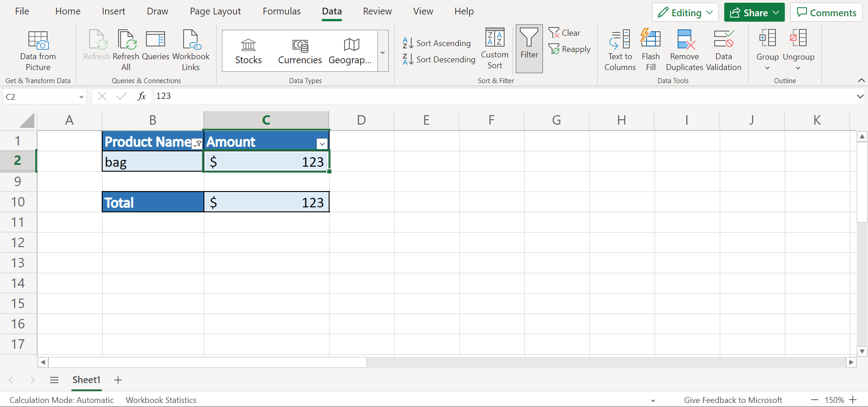Click the Text to Columns tool
The width and height of the screenshot is (868, 407).
620,50
